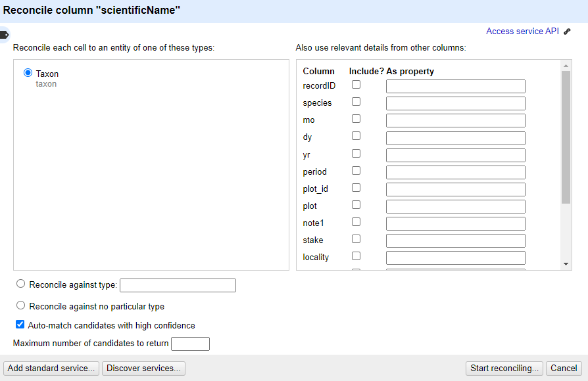Image resolution: width=588 pixels, height=381 pixels.
Task: Choose Reconcile against no particular type
Action: pyautogui.click(x=21, y=305)
